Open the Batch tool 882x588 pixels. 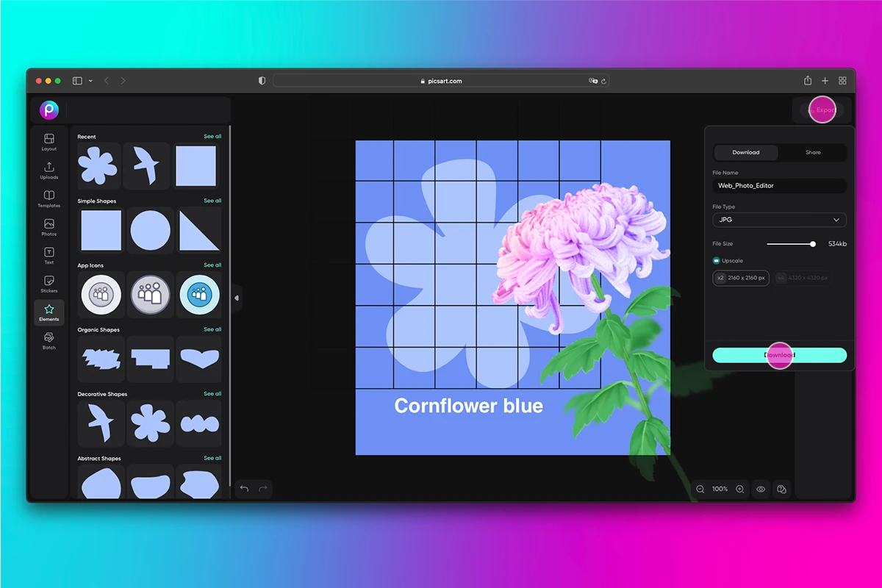tap(49, 340)
